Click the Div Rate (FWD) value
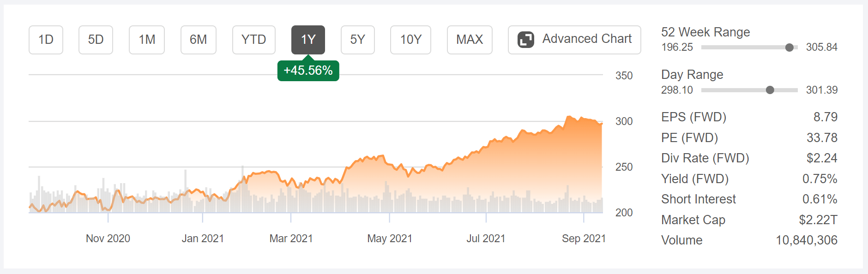The width and height of the screenshot is (868, 274). click(823, 158)
